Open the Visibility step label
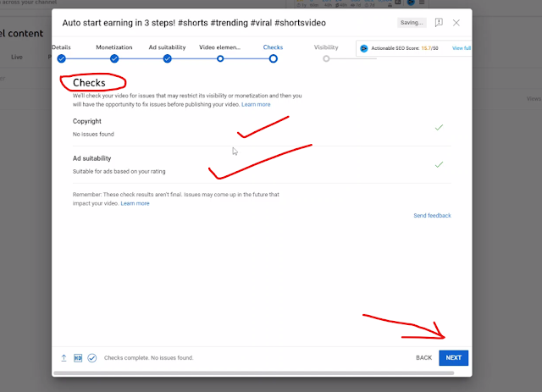Image resolution: width=542 pixels, height=392 pixels. [326, 47]
